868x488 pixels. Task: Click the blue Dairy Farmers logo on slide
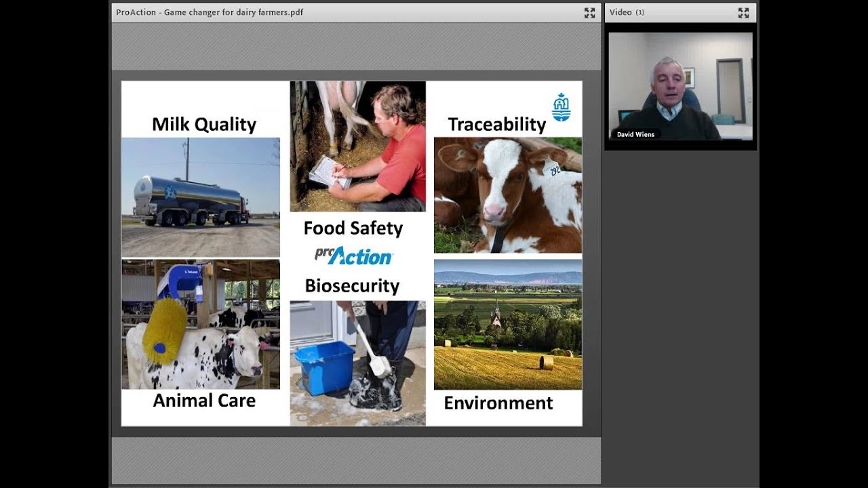click(561, 107)
